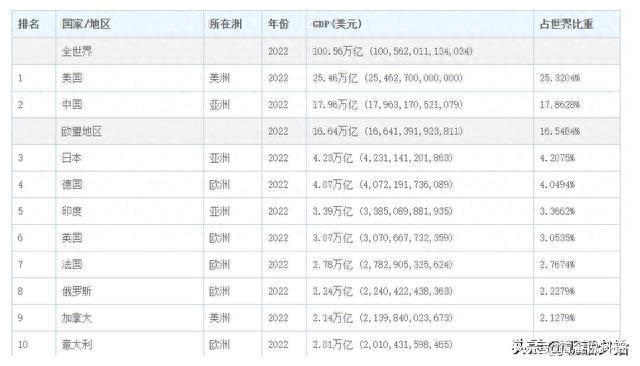
Task: Click the 亚洲 continent cell for 日本
Action: point(220,158)
